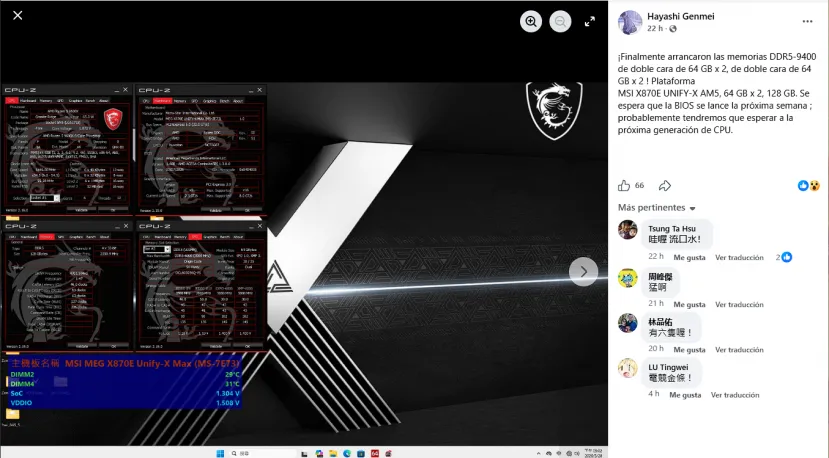
Task: Click the 'VDDIO 1.508 V' overlay line
Action: tap(125, 403)
